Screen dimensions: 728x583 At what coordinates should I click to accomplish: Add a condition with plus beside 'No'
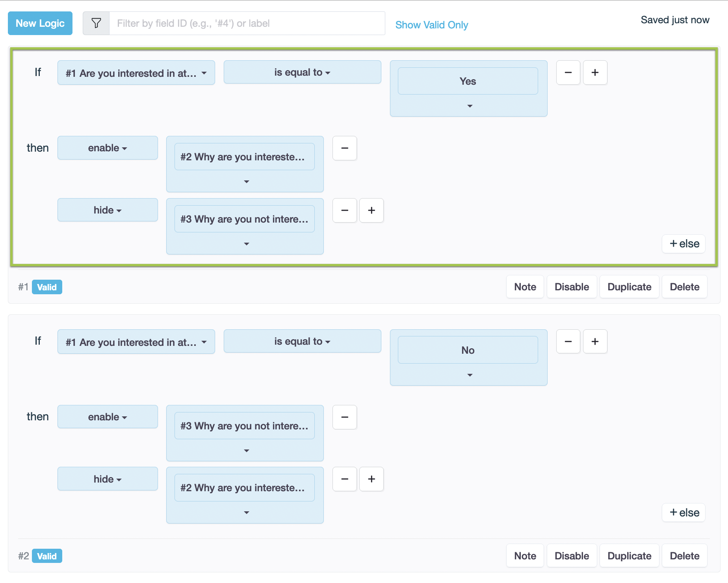click(595, 342)
